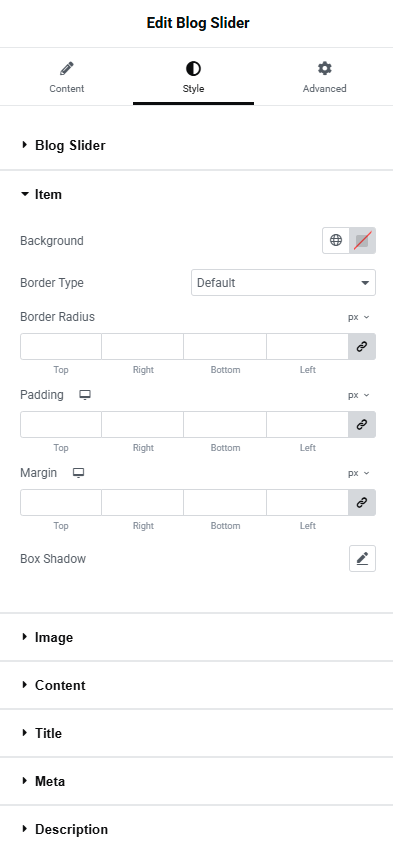The width and height of the screenshot is (393, 852).
Task: Toggle Margin linked values chain icon
Action: click(x=362, y=503)
